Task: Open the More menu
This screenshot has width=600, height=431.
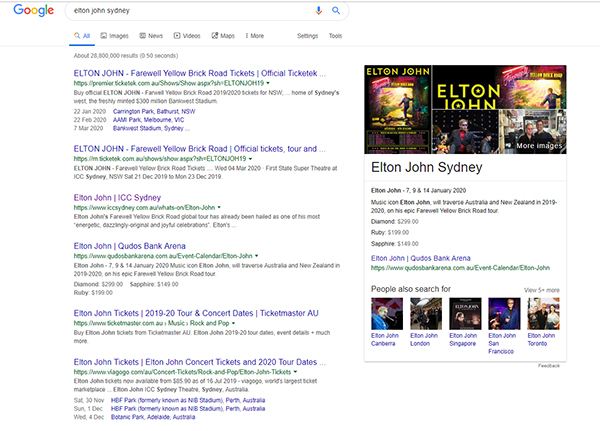Action: [x=255, y=36]
